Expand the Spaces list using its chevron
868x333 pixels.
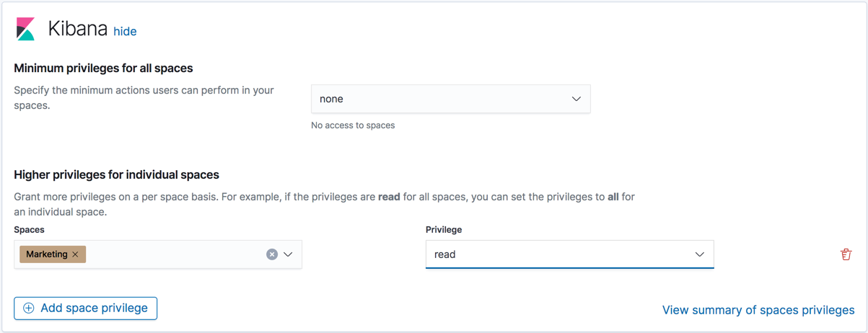288,254
